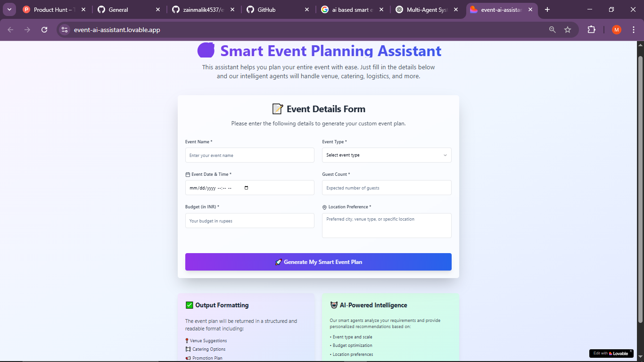The width and height of the screenshot is (644, 362).
Task: Open the Chrome three-dot menu
Action: coord(633,30)
